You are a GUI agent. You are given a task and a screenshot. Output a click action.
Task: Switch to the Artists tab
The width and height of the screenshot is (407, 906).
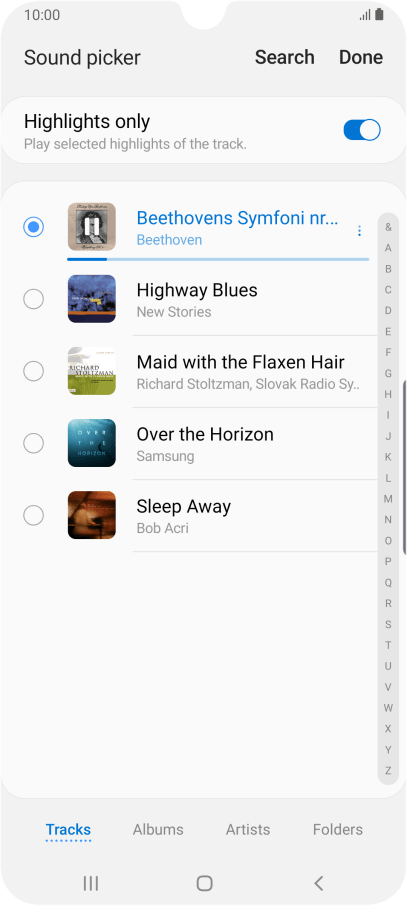(x=248, y=829)
